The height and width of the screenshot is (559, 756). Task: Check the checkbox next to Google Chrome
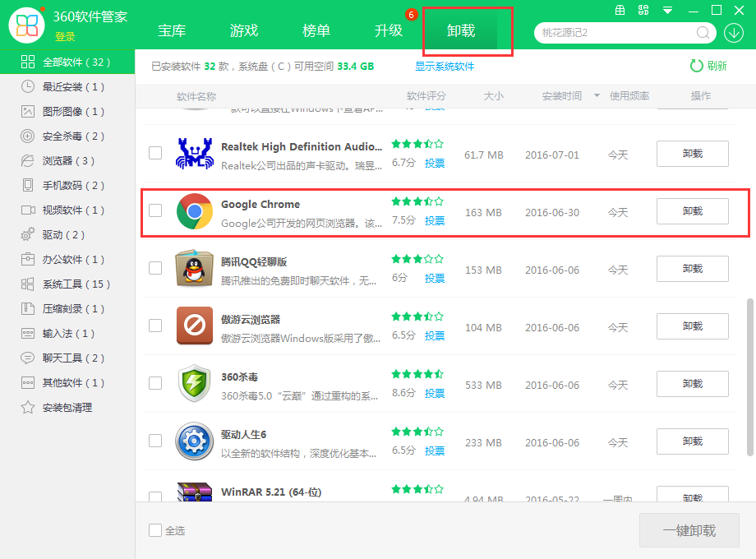[x=155, y=211]
